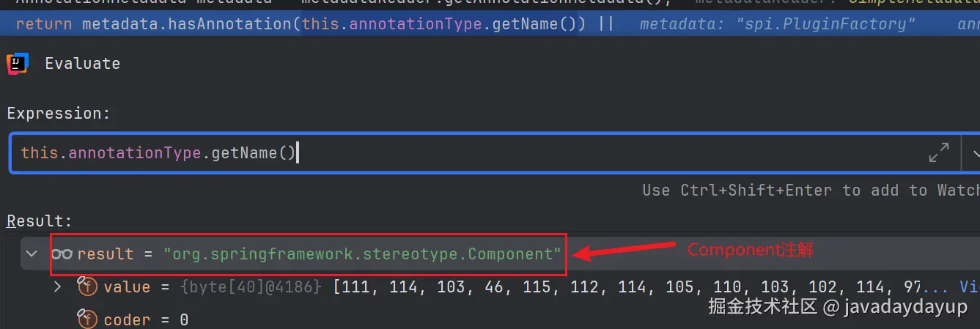Click the Component注解 red annotation label
This screenshot has height=329, width=980.
pyautogui.click(x=751, y=250)
